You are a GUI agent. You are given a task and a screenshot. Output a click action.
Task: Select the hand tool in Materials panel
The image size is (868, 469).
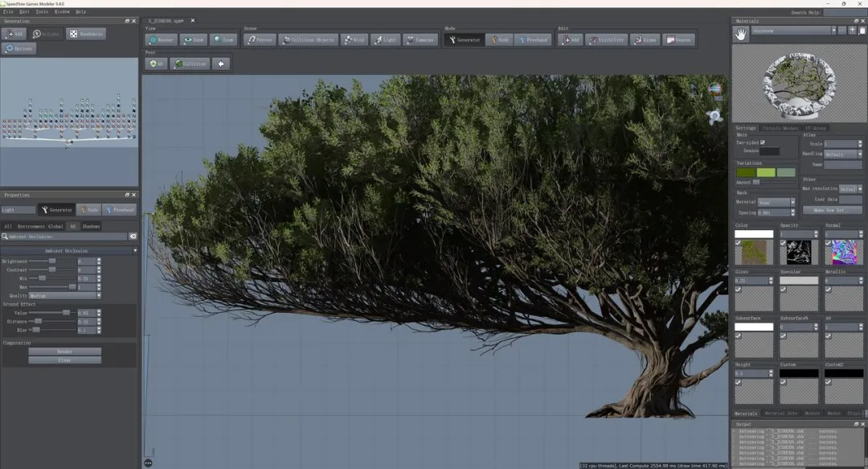coord(741,35)
